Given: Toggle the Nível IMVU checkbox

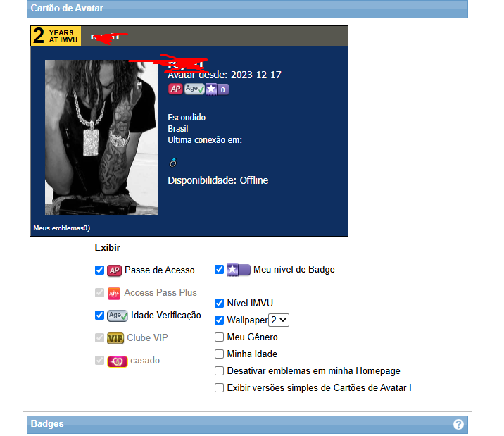Looking at the screenshot, I should click(219, 303).
